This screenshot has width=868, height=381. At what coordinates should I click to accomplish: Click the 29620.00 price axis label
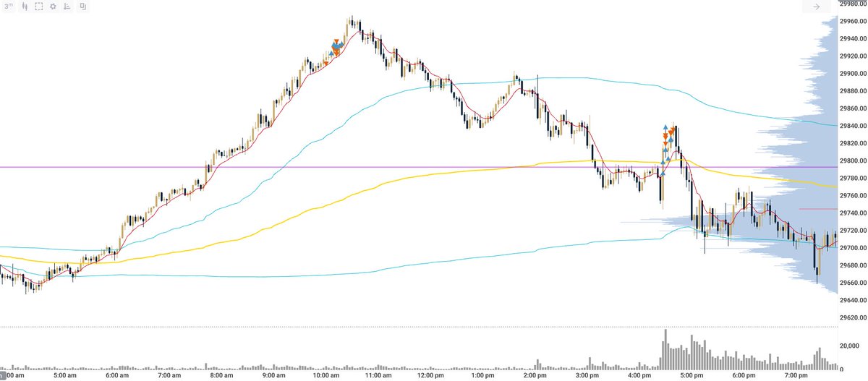click(x=852, y=317)
